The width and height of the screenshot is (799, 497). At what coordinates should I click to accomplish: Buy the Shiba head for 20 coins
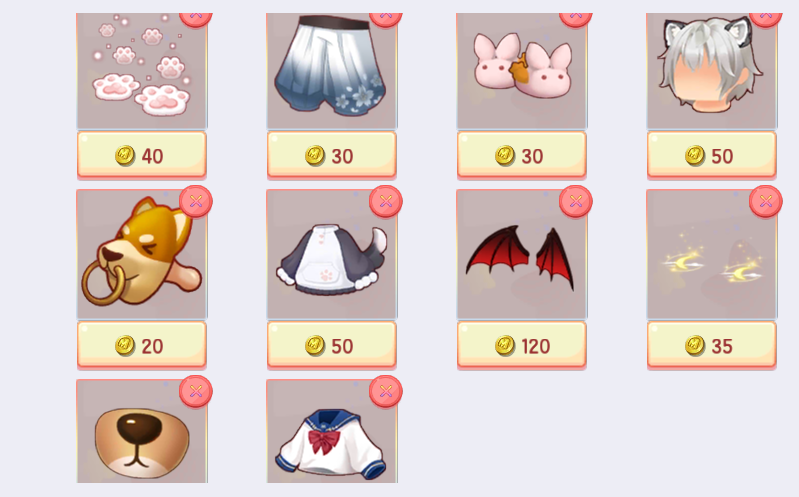point(142,345)
